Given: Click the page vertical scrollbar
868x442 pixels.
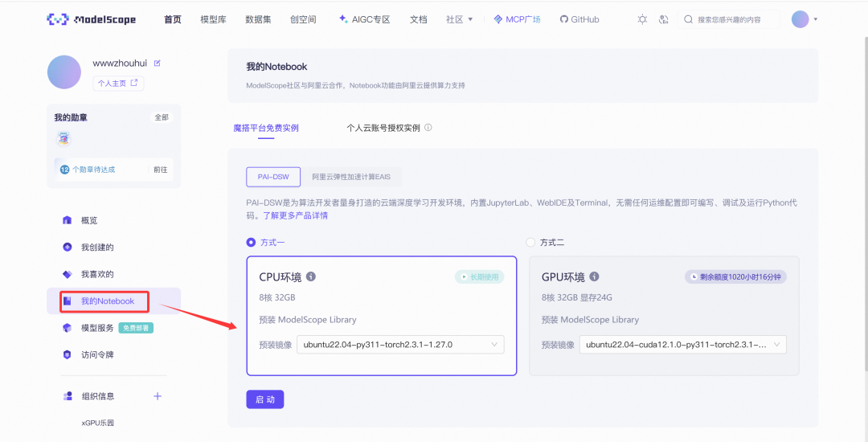Looking at the screenshot, I should tap(865, 205).
